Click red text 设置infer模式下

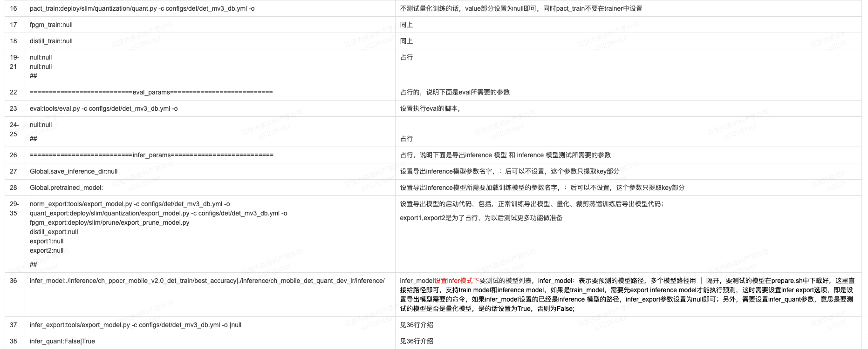coord(457,281)
